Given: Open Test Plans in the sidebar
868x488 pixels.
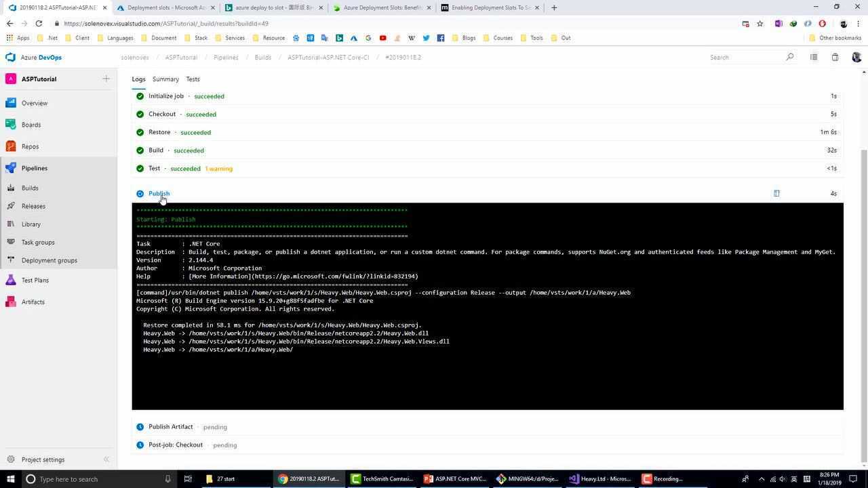Looking at the screenshot, I should click(35, 280).
